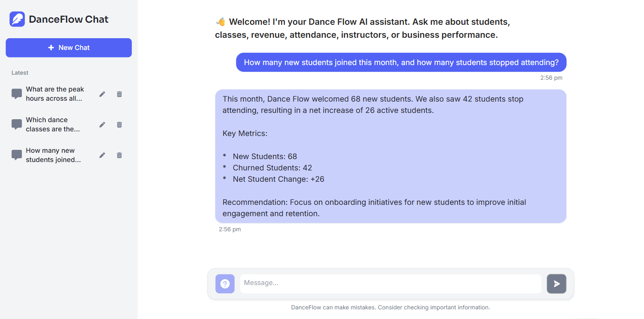Start a New Chat
This screenshot has width=644, height=319.
(x=69, y=48)
